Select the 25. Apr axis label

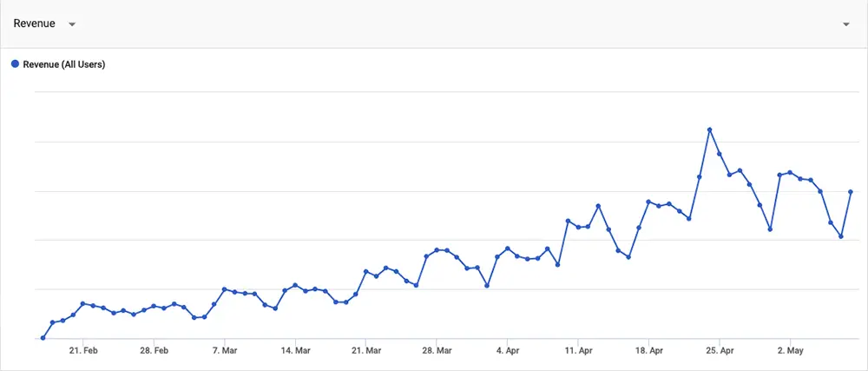click(x=720, y=350)
